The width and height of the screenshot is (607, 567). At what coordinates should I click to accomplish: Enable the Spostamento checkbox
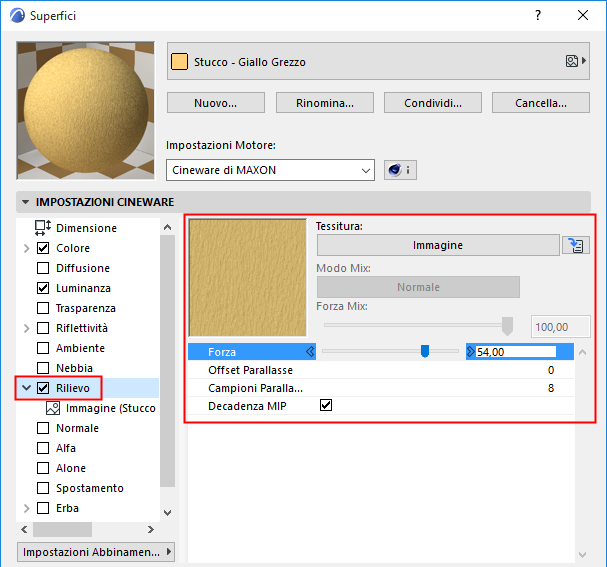43,488
